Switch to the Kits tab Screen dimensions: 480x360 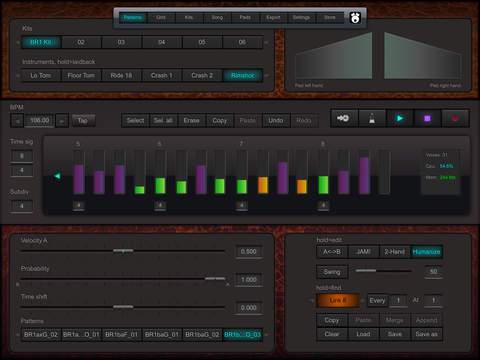click(x=189, y=17)
